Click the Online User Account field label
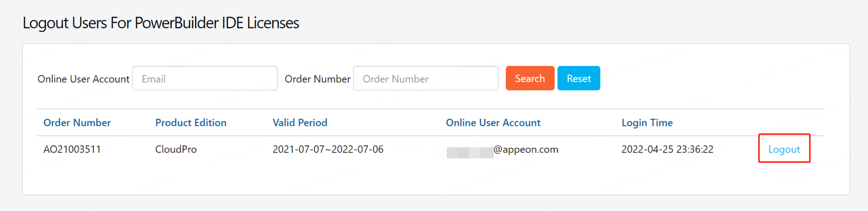The height and width of the screenshot is (211, 868). click(83, 79)
